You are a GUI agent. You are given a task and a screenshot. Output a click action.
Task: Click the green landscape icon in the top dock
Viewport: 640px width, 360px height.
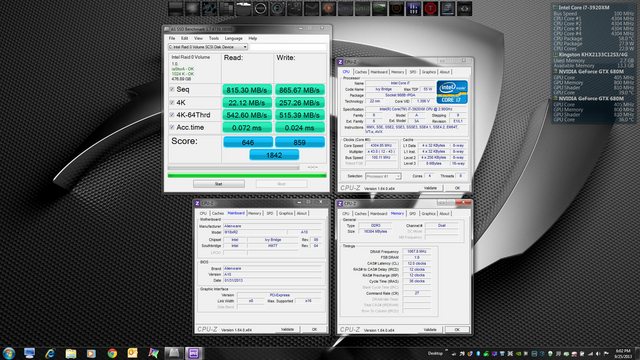[x=379, y=9]
